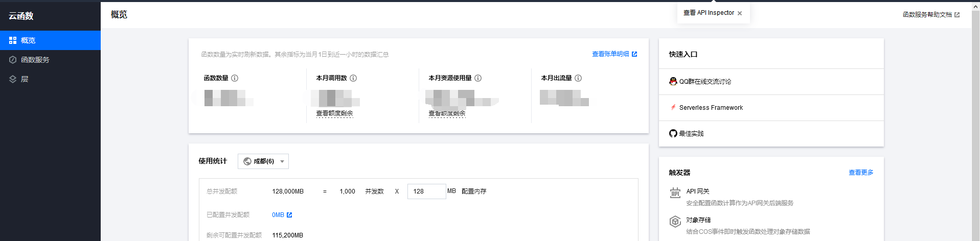Open 查看 API Inspector
The width and height of the screenshot is (980, 241).
click(709, 13)
